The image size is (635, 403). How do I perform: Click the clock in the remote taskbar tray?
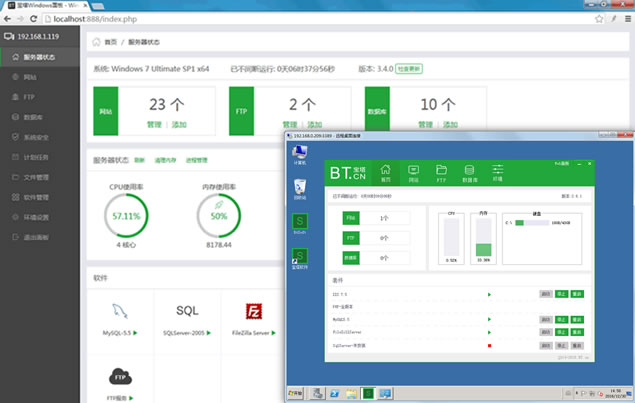(616, 393)
